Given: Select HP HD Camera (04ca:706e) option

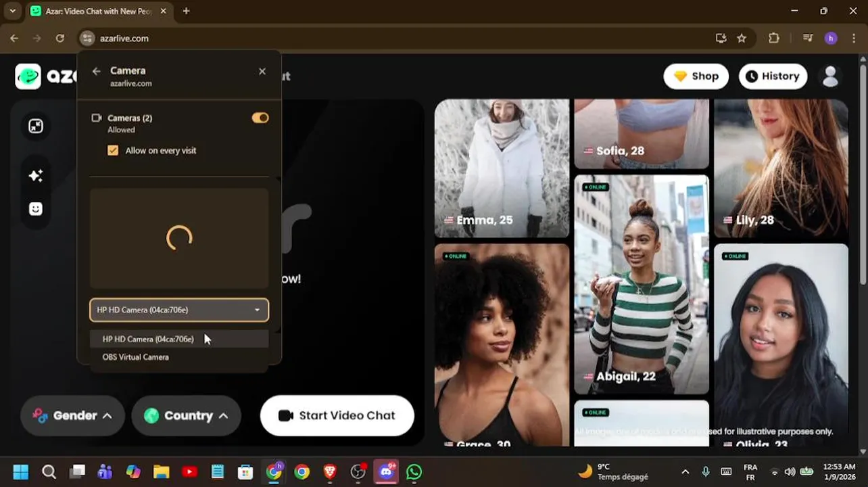Looking at the screenshot, I should point(179,339).
